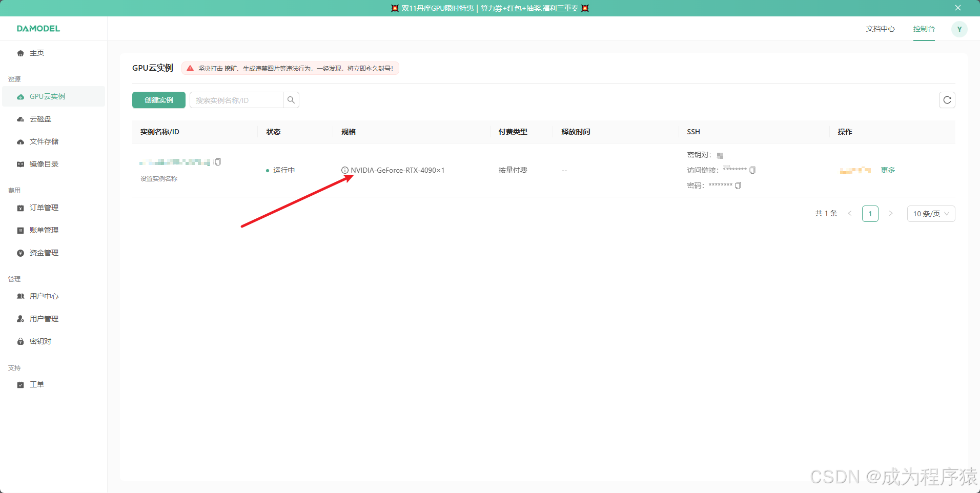Open 云磁盘 in the sidebar
980x493 pixels.
coord(53,119)
